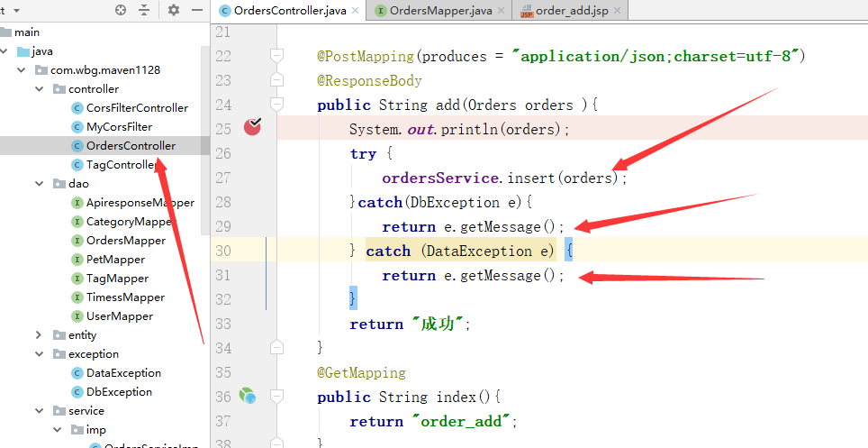
Task: Click the @ResponseBody annotation
Action: [369, 80]
